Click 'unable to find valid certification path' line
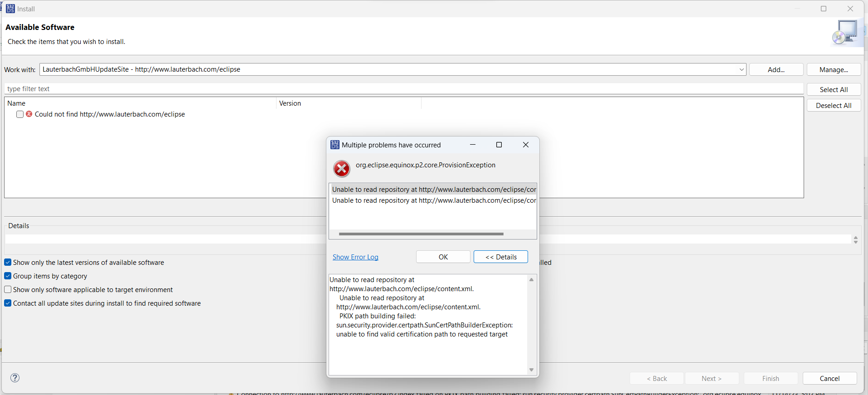The width and height of the screenshot is (868, 395). click(x=422, y=334)
